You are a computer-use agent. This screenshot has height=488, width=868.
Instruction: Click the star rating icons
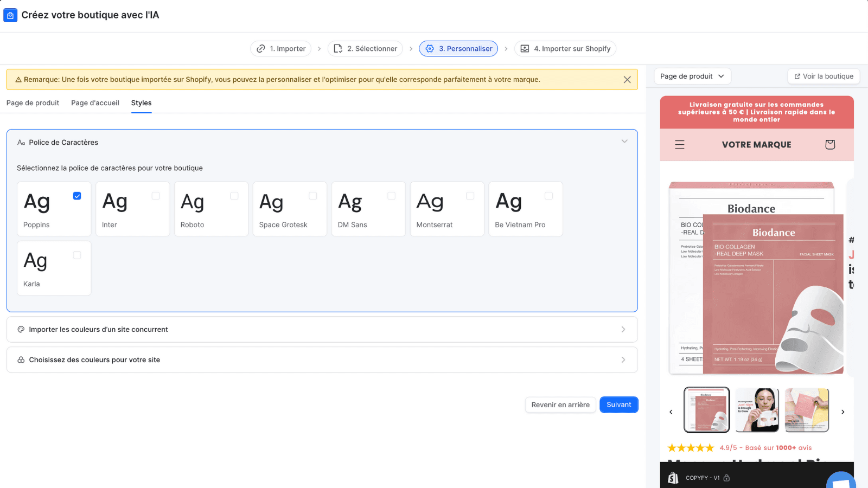click(691, 448)
